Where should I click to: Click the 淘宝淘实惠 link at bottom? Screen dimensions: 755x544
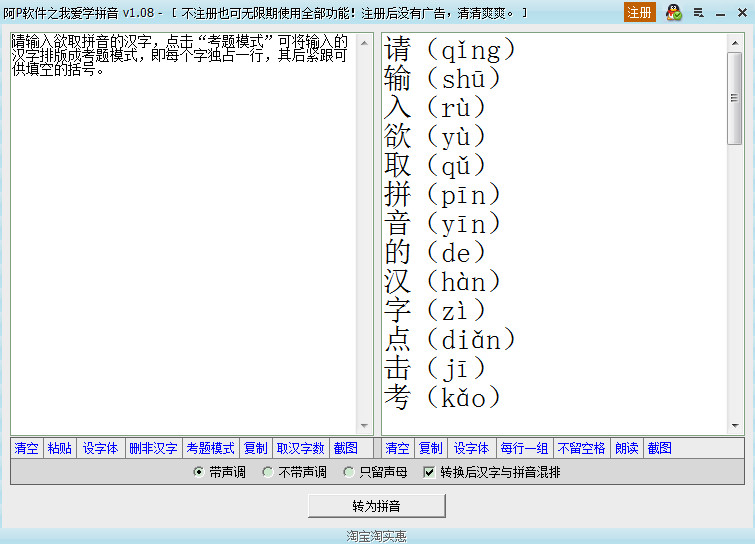coord(377,536)
